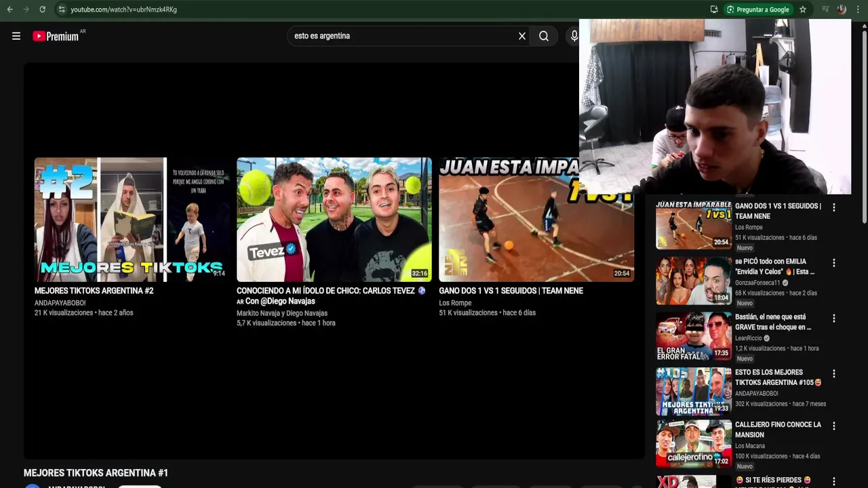Go back with browser back arrow
The width and height of the screenshot is (868, 488).
tap(9, 9)
